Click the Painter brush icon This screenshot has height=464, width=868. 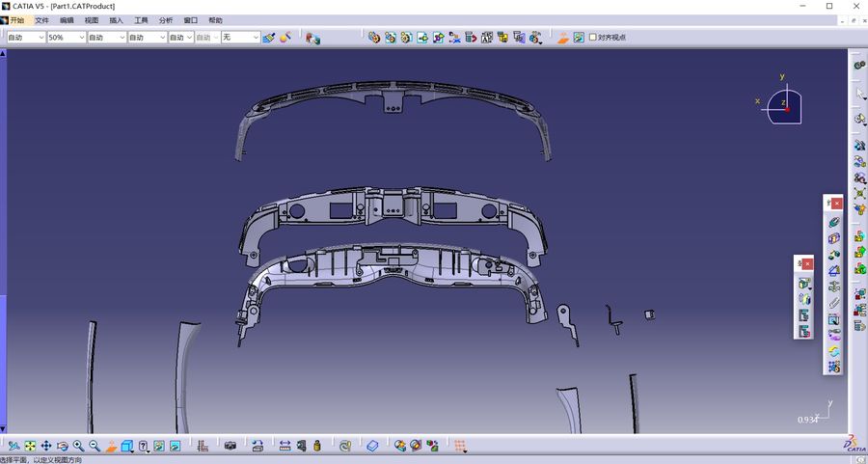(x=269, y=37)
